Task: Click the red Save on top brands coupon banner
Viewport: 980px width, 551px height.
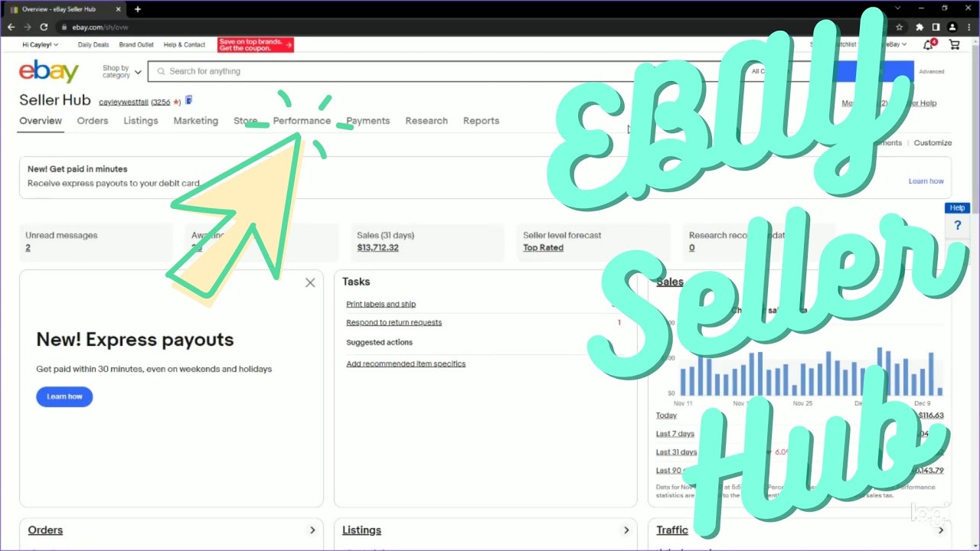Action: tap(256, 45)
